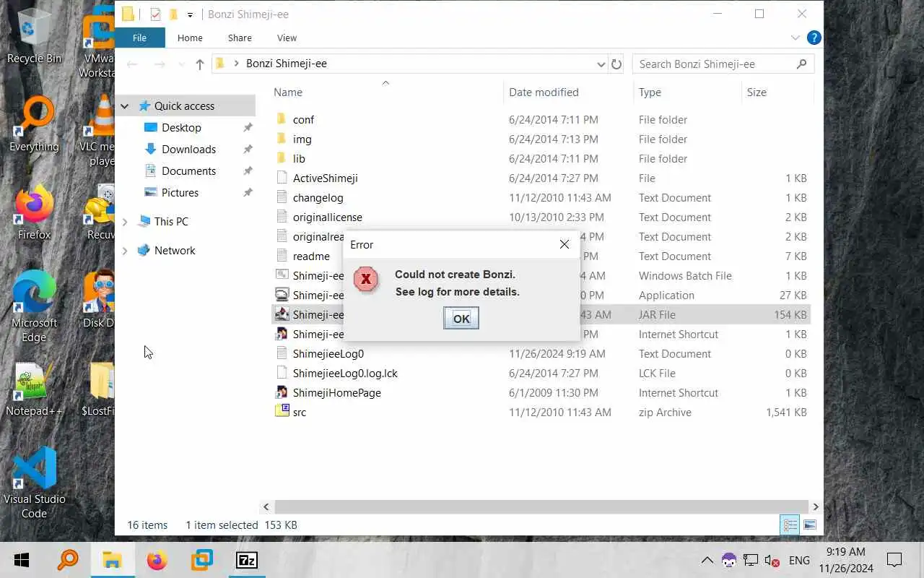
Task: Open Everything search from taskbar
Action: 68,560
